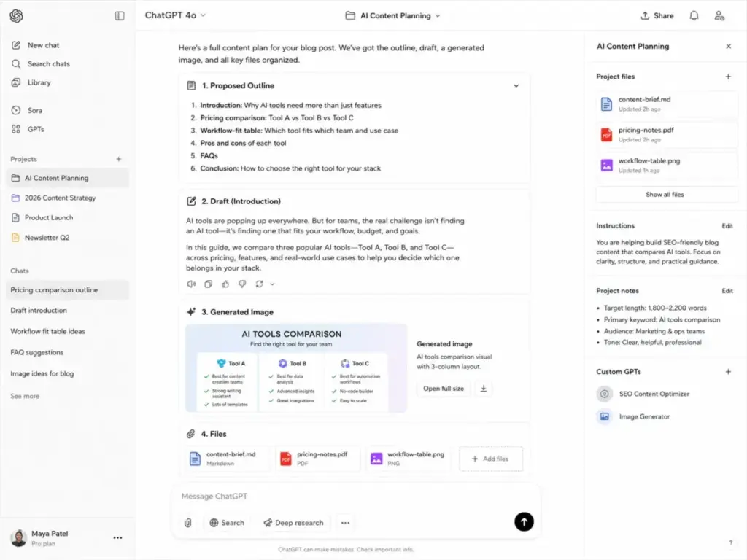
Task: Click See more under Chats
Action: 25,396
